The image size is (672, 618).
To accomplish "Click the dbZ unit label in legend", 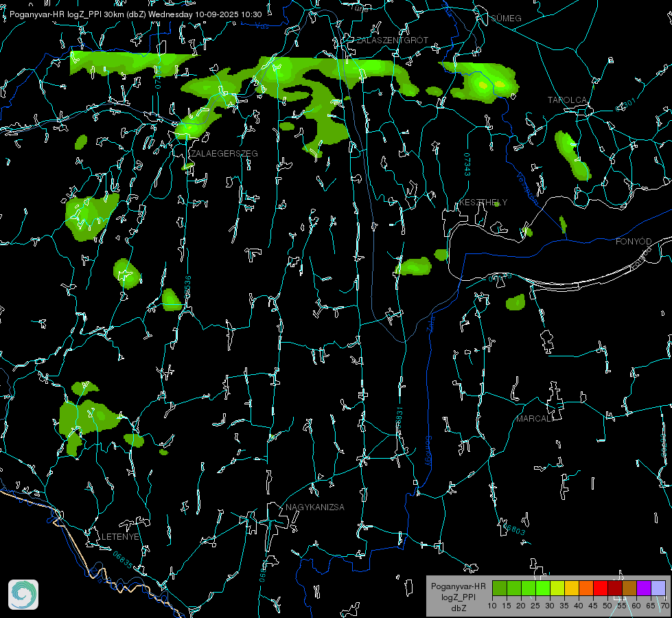I will pos(458,608).
